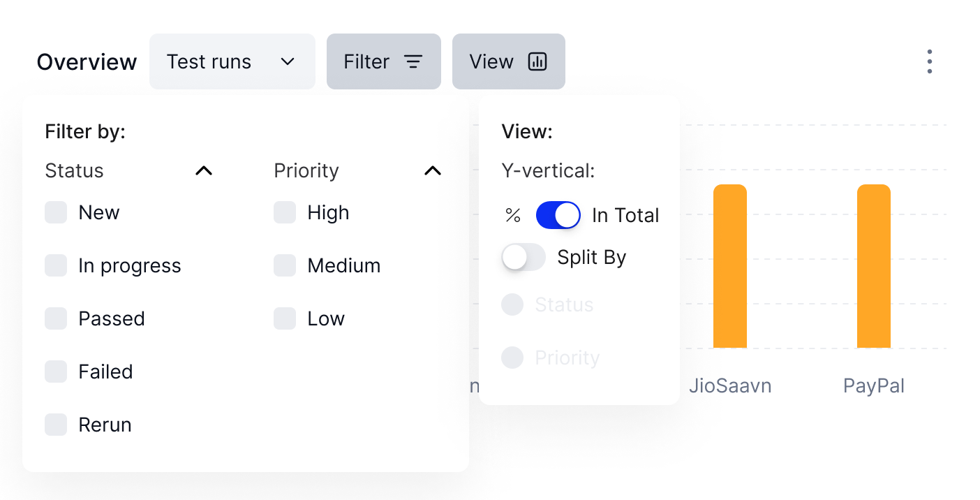The height and width of the screenshot is (500, 980).
Task: Check the Failed status checkbox
Action: [x=56, y=372]
